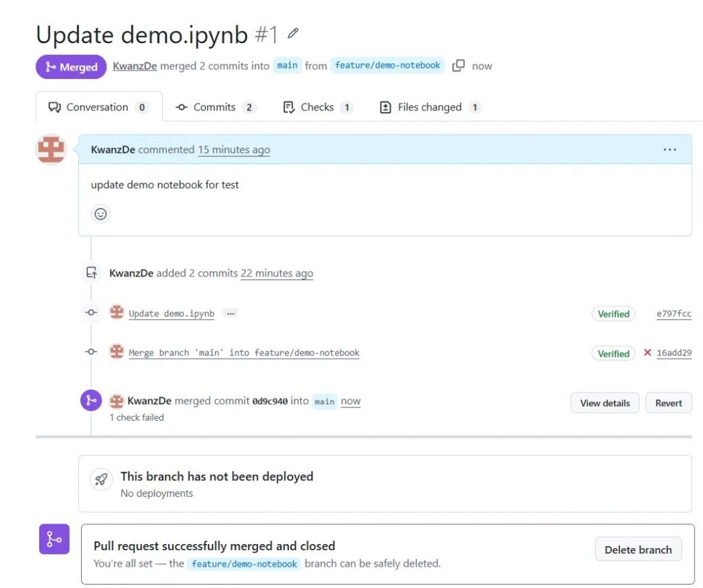
Task: Click the added-commits push icon on the timeline
Action: 91,272
